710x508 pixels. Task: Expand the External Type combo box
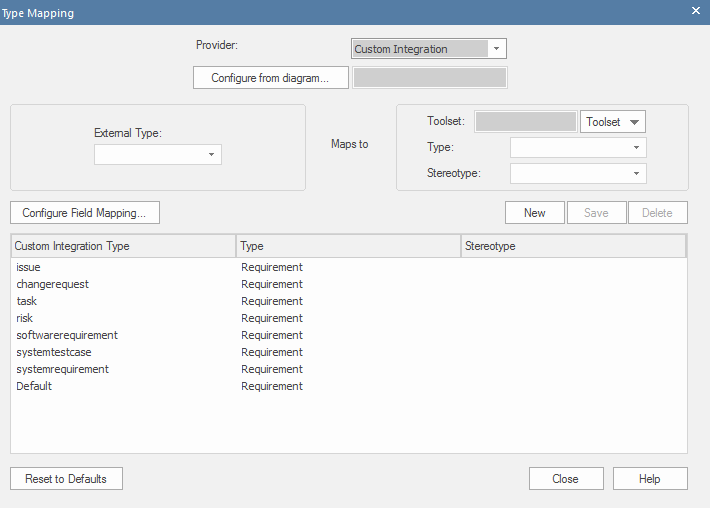pyautogui.click(x=158, y=154)
